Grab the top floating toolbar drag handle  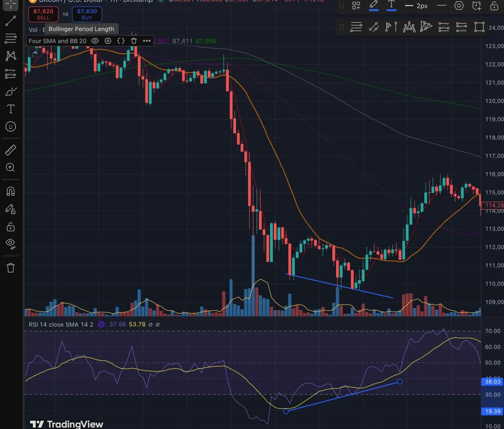coord(342,5)
